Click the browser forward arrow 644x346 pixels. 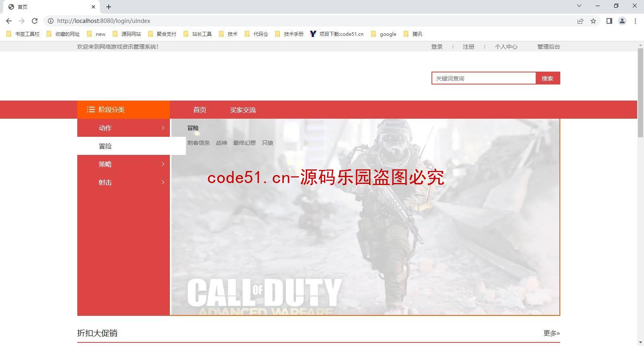pyautogui.click(x=22, y=21)
